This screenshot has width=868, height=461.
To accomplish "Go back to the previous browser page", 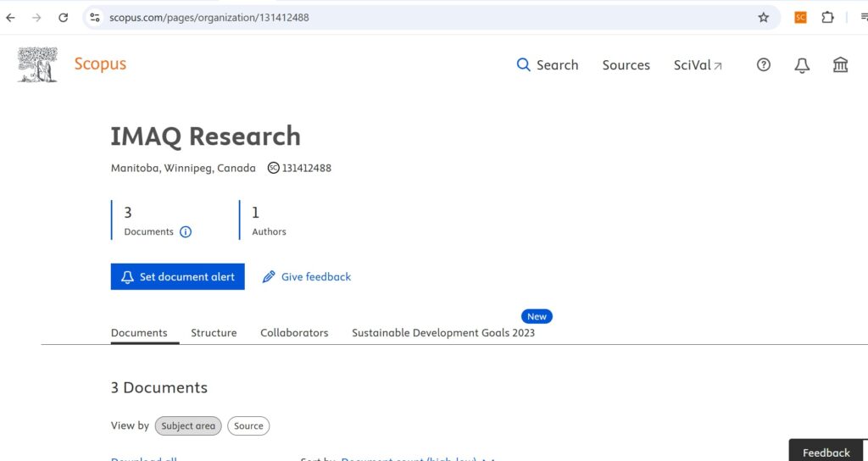I will click(10, 18).
